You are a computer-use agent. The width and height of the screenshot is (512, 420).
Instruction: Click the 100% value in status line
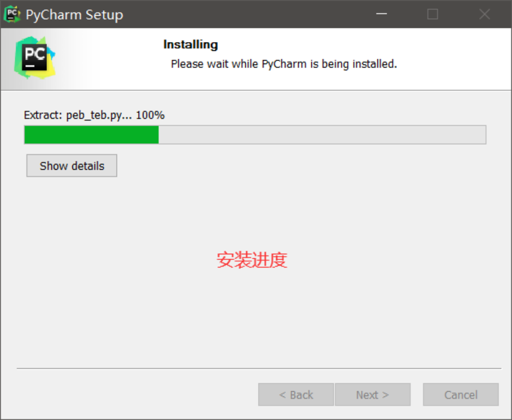coord(150,115)
